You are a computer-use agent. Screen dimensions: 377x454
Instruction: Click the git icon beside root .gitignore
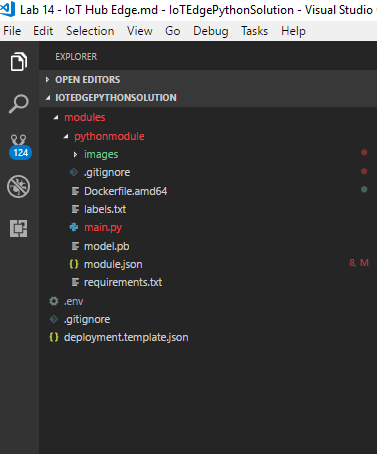(x=54, y=319)
